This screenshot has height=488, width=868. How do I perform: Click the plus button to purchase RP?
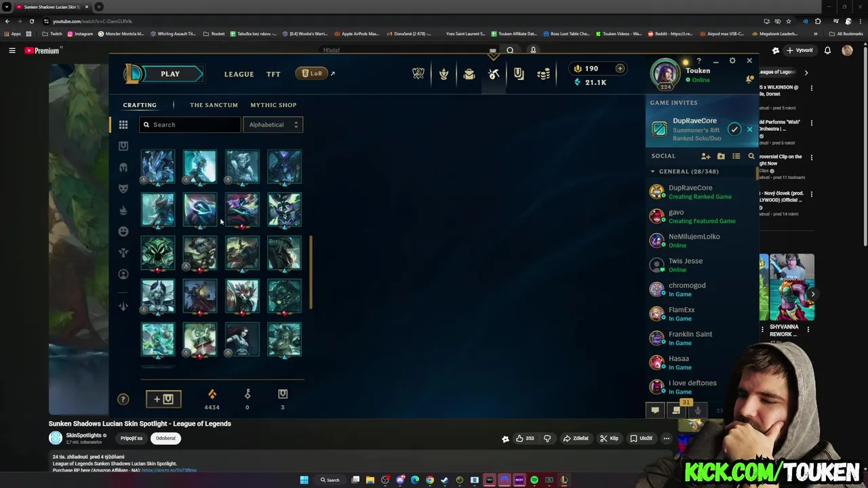(619, 68)
